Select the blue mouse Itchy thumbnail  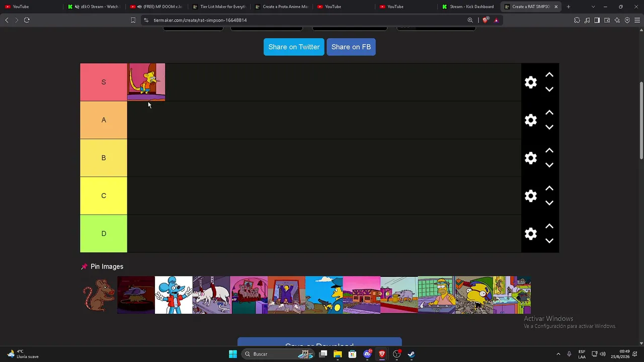pos(174,295)
